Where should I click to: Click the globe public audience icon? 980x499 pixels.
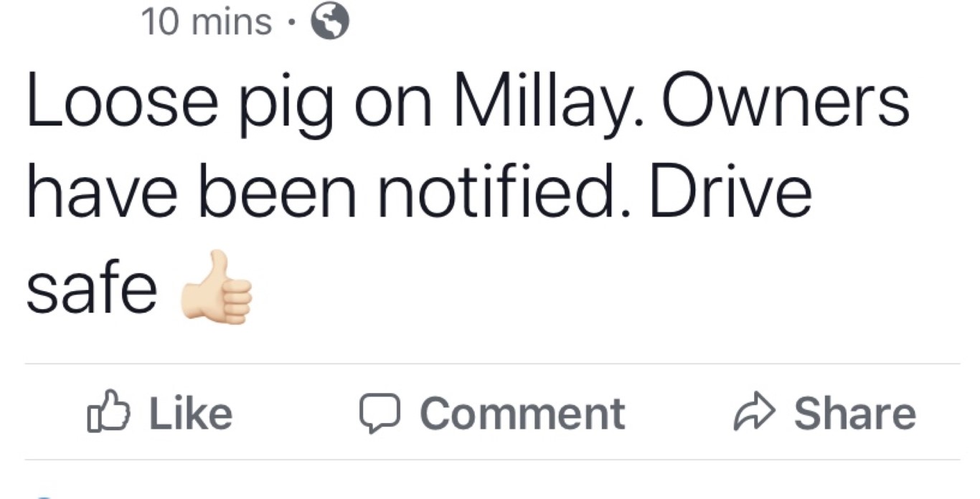[x=329, y=23]
